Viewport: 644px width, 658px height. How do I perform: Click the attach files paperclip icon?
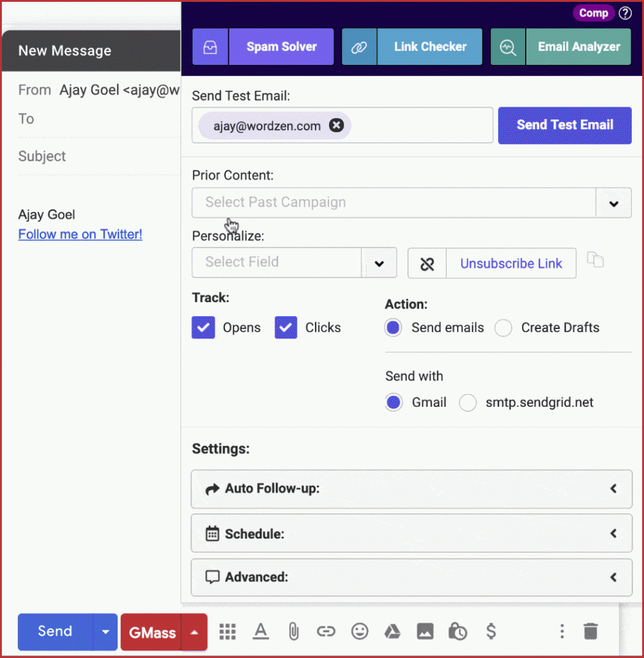coord(294,632)
